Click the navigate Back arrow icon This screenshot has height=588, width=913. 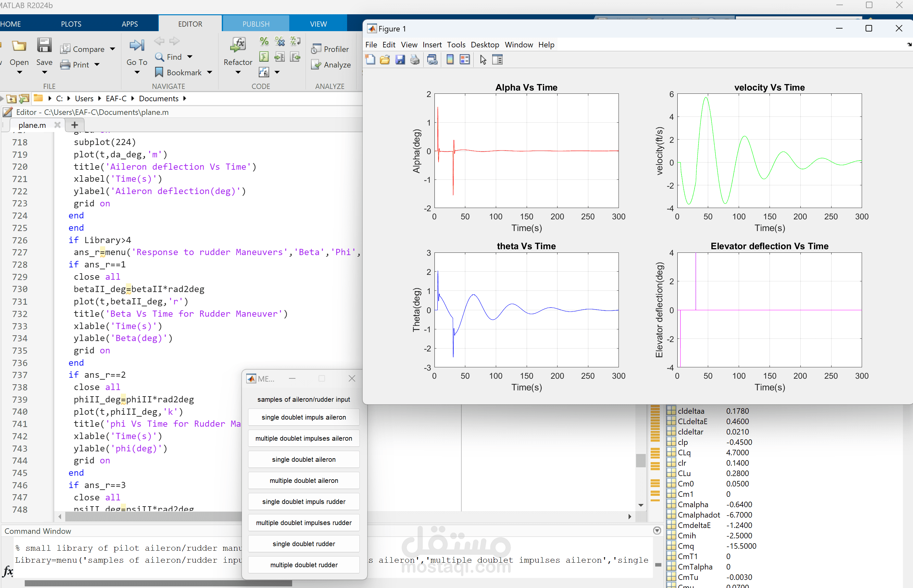(159, 41)
